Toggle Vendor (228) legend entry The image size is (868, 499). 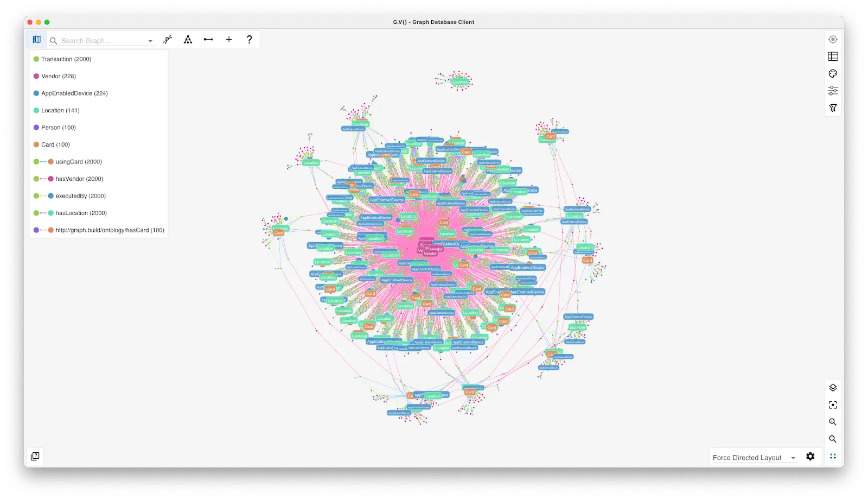coord(55,77)
